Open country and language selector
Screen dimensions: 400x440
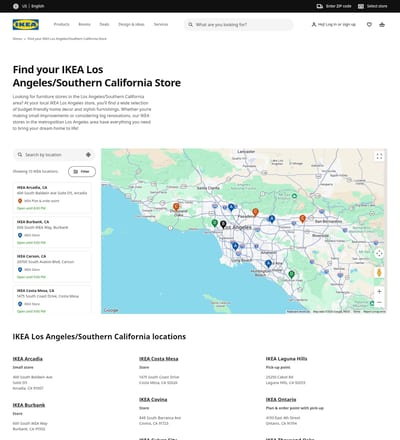coord(28,6)
